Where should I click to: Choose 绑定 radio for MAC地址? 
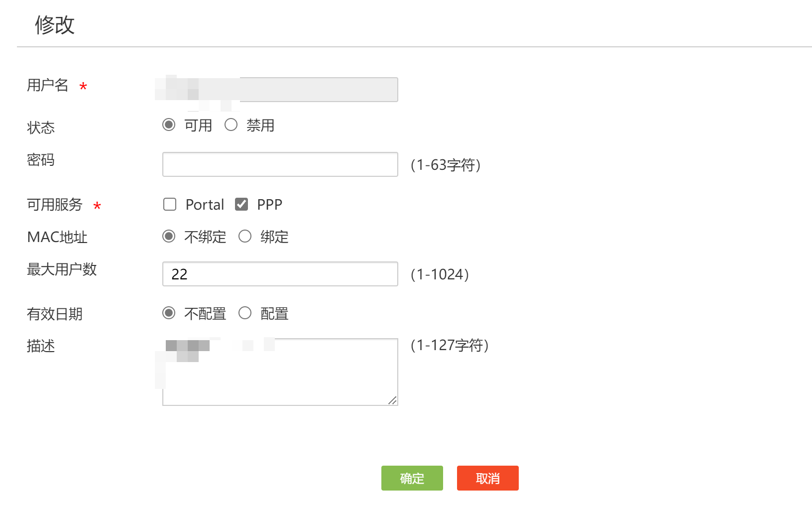click(x=245, y=236)
